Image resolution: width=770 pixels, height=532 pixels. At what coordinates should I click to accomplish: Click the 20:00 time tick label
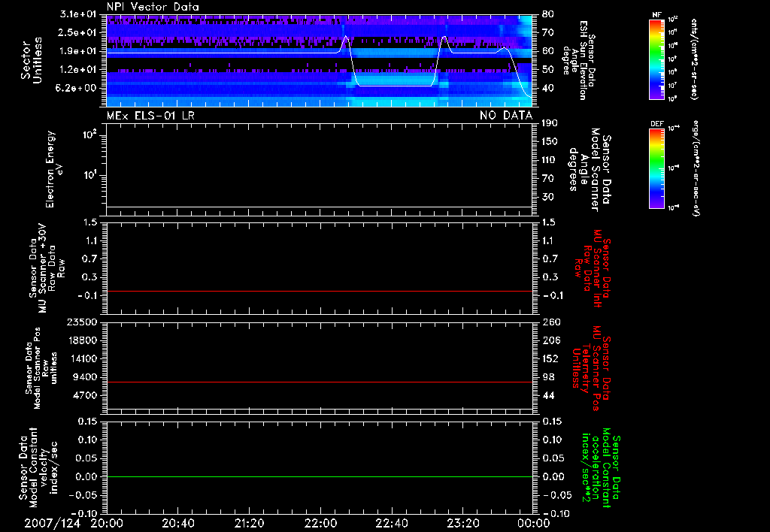click(x=107, y=523)
